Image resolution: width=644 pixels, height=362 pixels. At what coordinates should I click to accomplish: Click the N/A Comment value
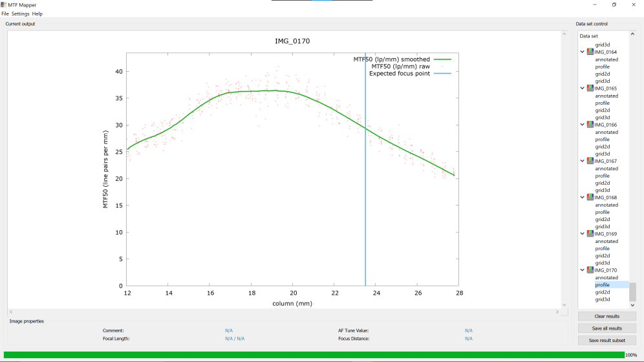click(x=229, y=331)
